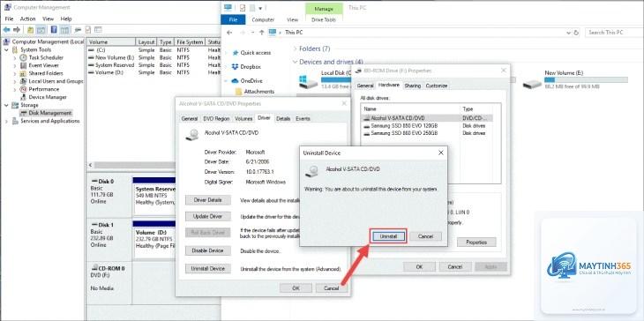Open View menu in Computer Management

pos(48,19)
